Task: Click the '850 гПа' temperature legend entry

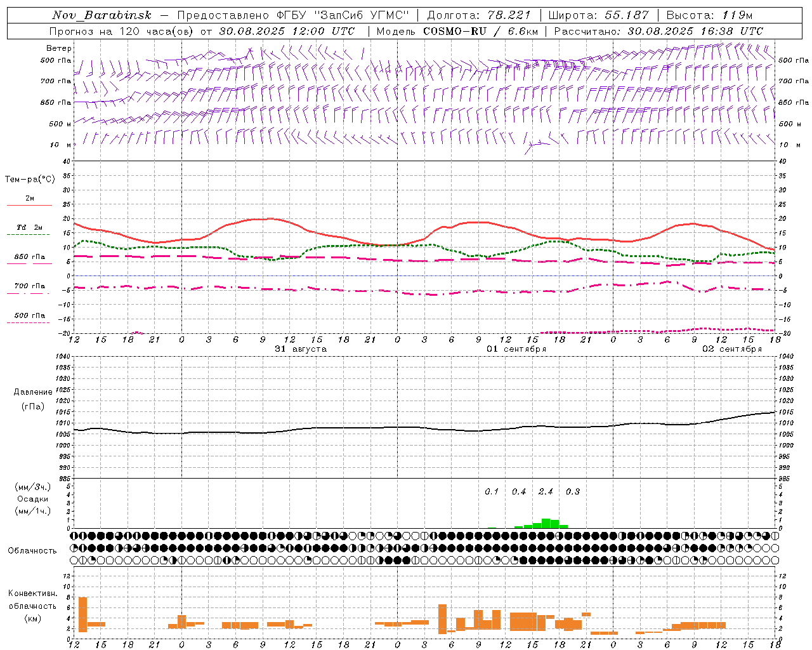Action: pos(30,256)
